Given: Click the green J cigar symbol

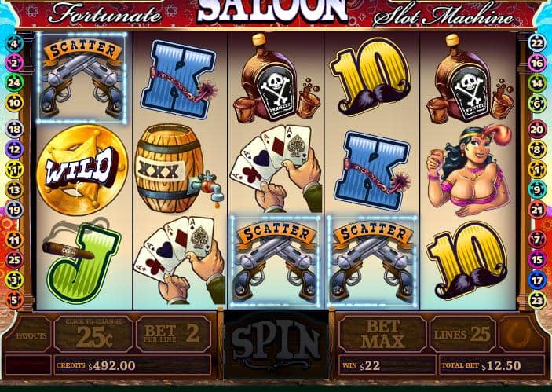Looking at the screenshot, I should [x=83, y=262].
